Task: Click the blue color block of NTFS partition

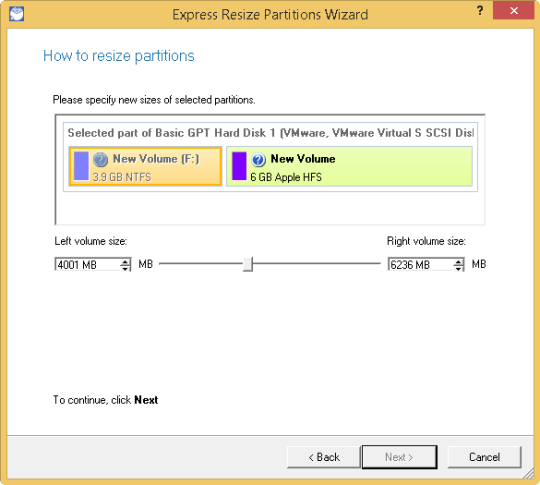Action: click(x=81, y=166)
